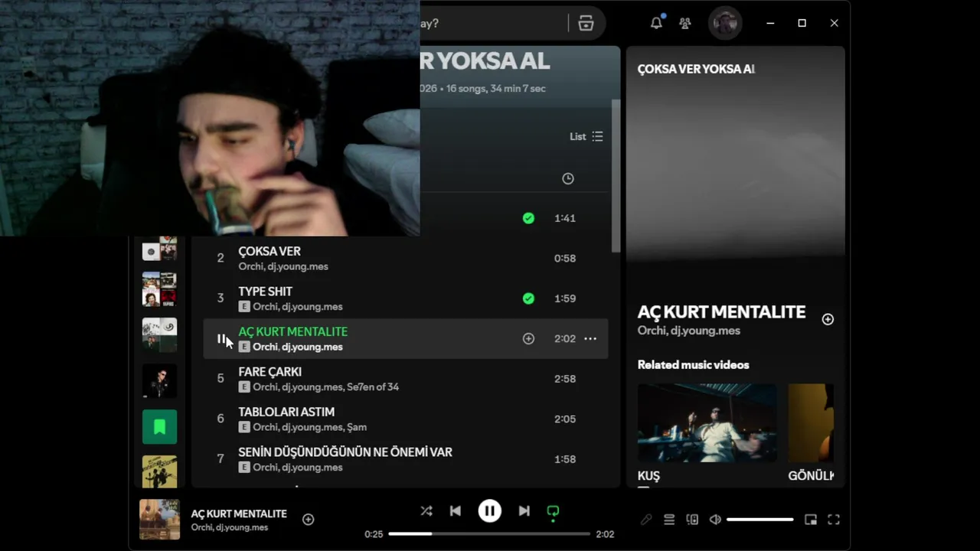Seek within the song progress bar

click(x=489, y=533)
